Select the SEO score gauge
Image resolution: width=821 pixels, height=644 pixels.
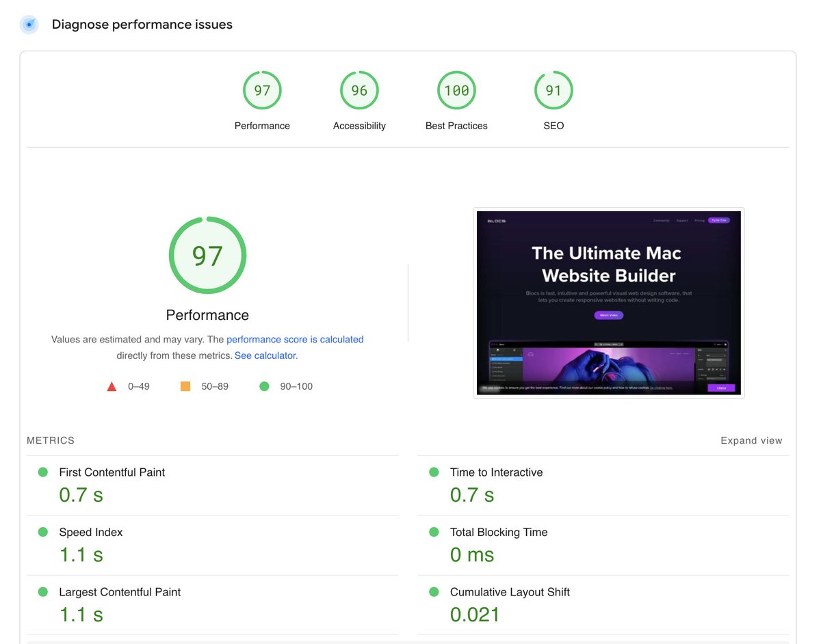[553, 90]
